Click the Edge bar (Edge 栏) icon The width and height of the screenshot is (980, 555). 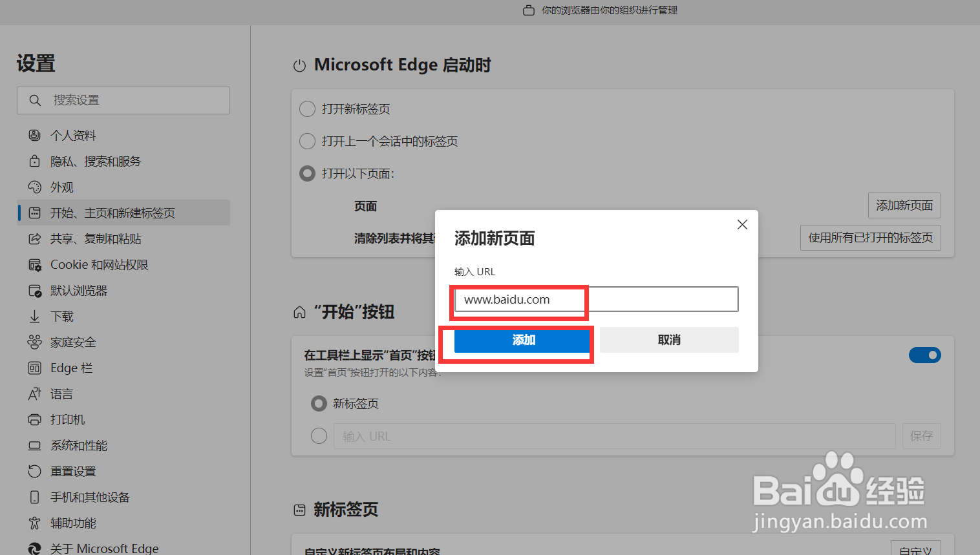35,368
